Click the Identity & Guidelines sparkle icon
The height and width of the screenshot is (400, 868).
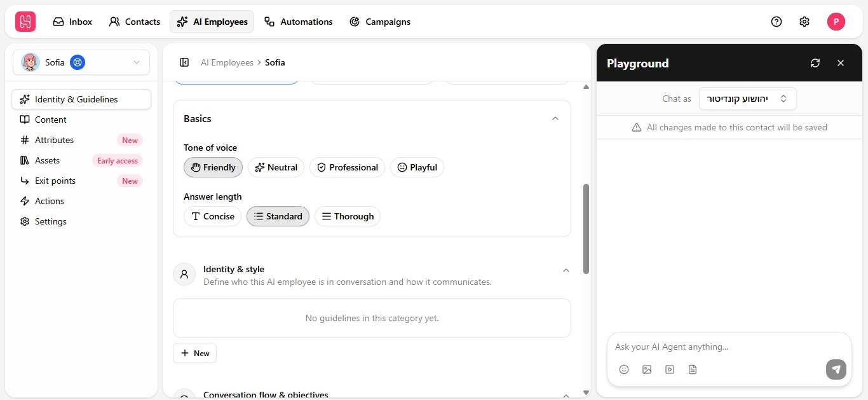tap(25, 99)
